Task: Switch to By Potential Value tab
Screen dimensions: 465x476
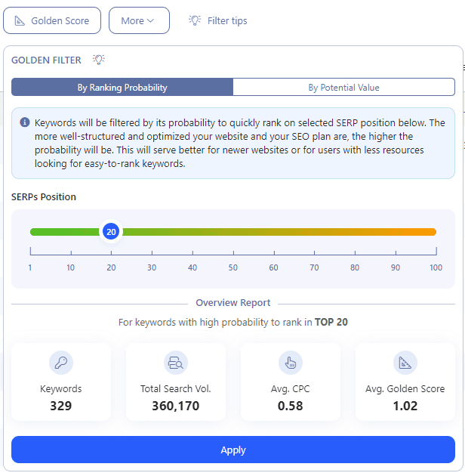Action: tap(343, 88)
